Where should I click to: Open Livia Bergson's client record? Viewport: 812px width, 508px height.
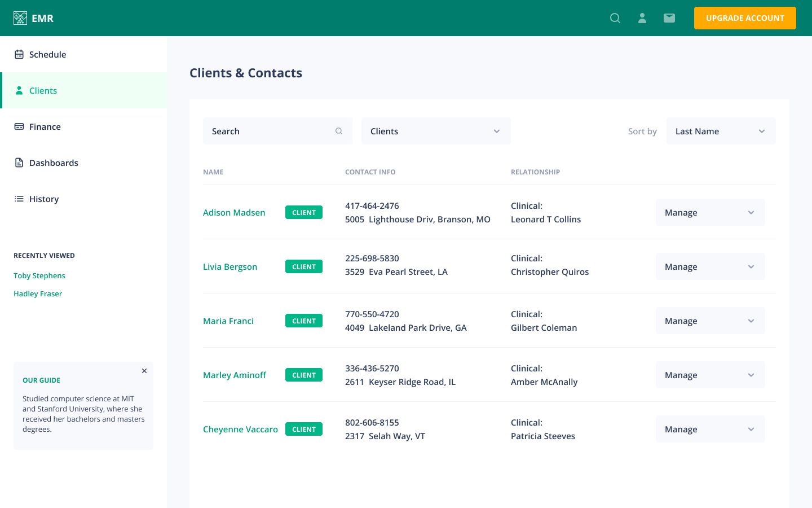(230, 266)
